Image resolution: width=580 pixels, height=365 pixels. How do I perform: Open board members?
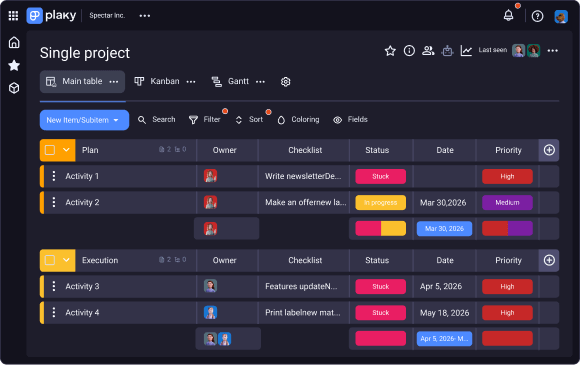[x=428, y=51]
